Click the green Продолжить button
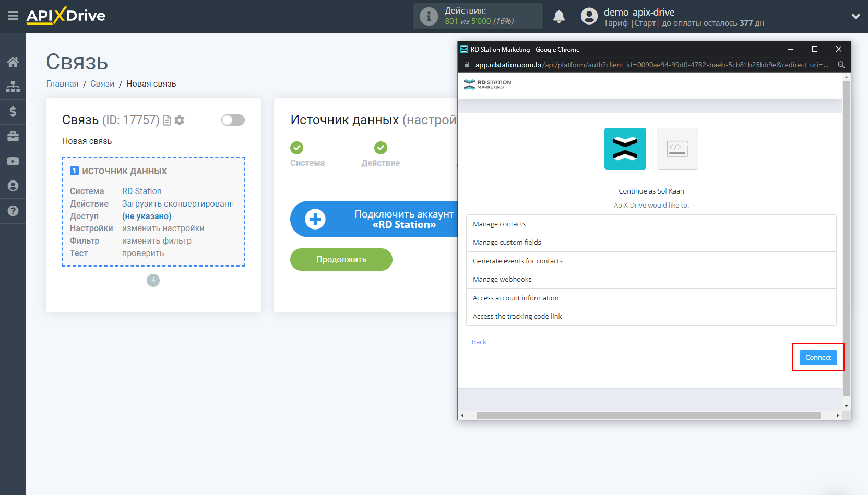Image resolution: width=868 pixels, height=495 pixels. tap(341, 260)
